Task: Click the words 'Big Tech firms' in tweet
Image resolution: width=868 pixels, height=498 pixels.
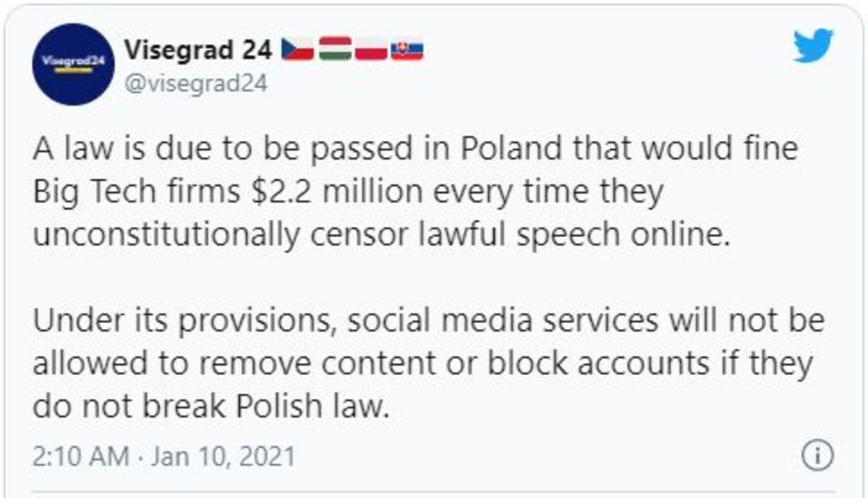Action: 127,193
